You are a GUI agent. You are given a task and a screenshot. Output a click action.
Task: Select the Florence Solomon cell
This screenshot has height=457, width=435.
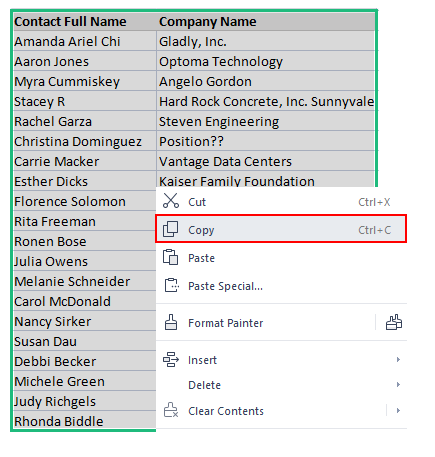point(85,201)
